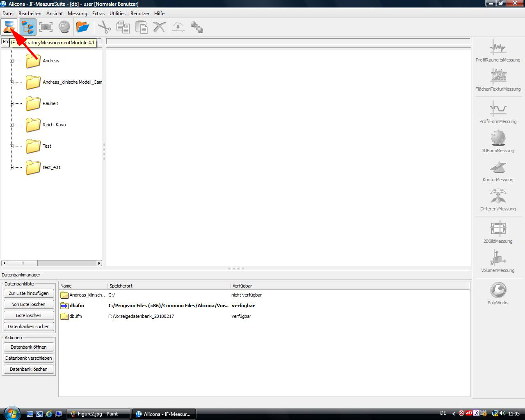Launch the DifferenzMessung module

tap(498, 200)
